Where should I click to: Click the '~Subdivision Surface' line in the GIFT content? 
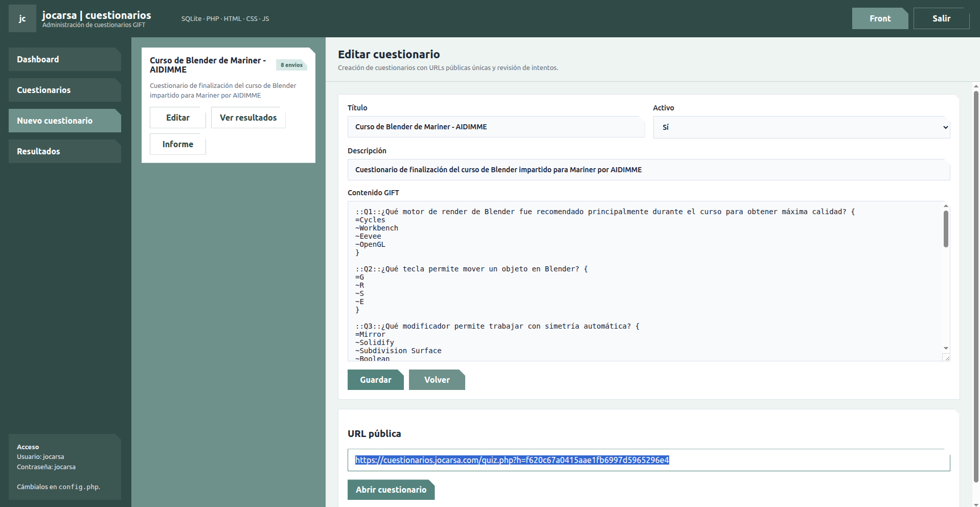click(x=399, y=351)
